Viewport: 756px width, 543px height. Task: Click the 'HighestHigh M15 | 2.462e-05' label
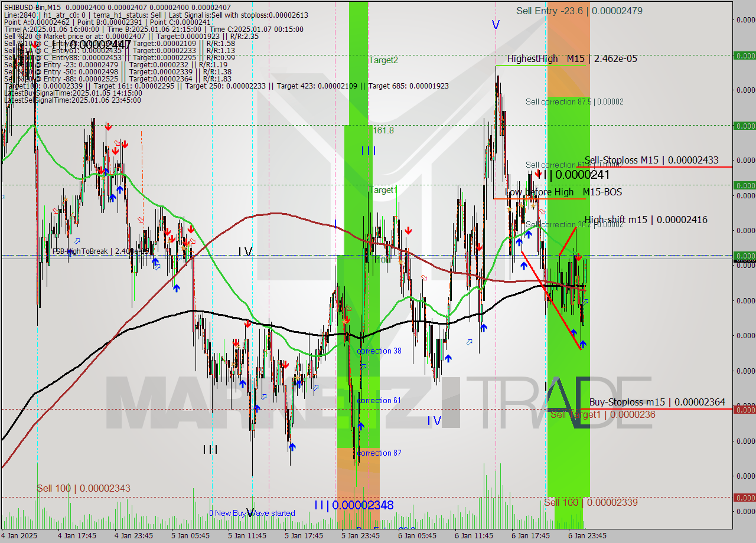click(x=572, y=59)
